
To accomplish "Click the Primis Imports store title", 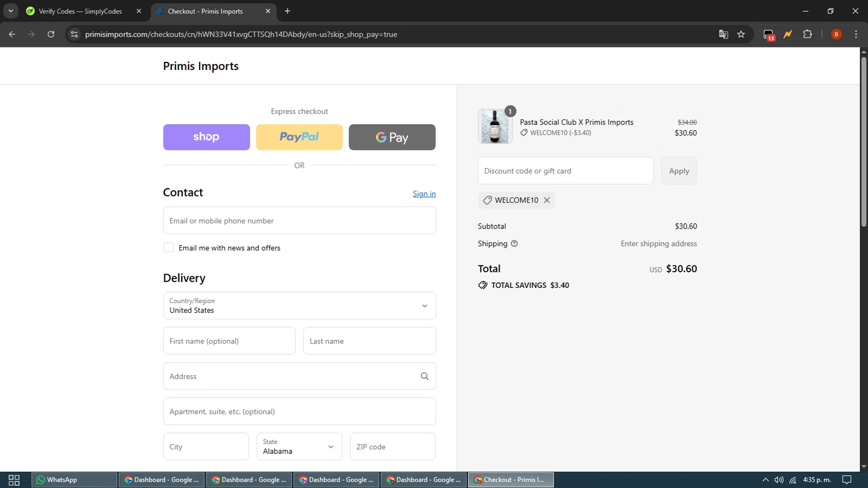I will [201, 66].
